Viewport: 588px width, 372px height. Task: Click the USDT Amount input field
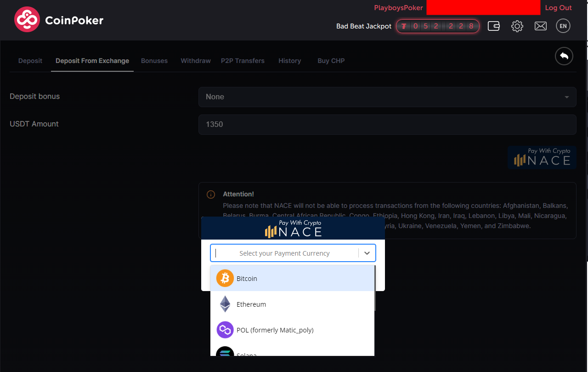(x=387, y=125)
